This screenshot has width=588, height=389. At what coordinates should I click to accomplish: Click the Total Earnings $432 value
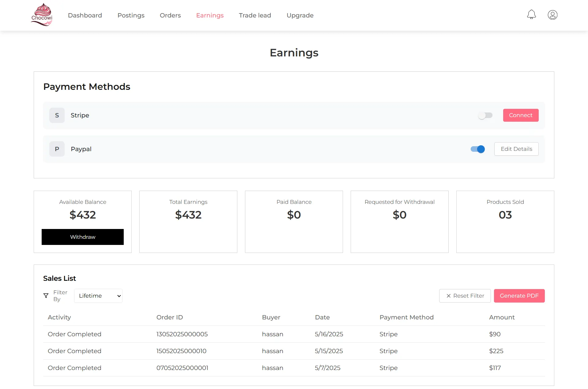click(x=188, y=215)
